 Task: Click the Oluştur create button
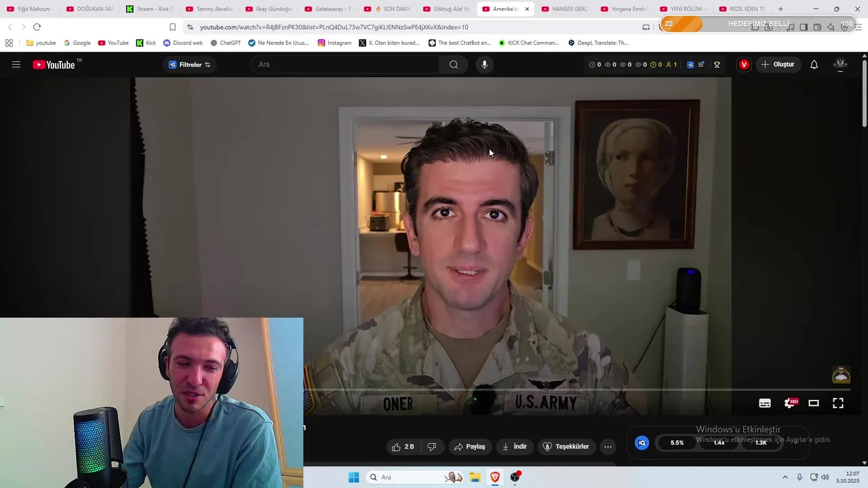coord(777,64)
